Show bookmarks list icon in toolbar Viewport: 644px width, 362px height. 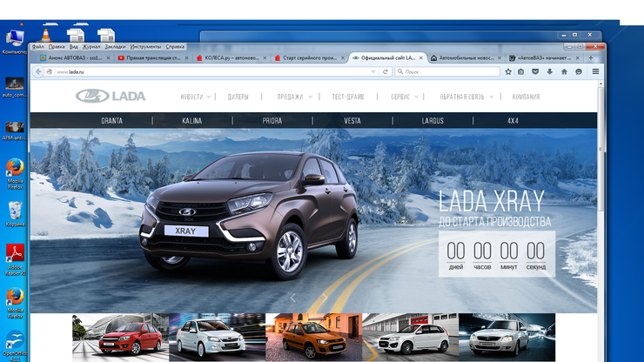pyautogui.click(x=520, y=71)
